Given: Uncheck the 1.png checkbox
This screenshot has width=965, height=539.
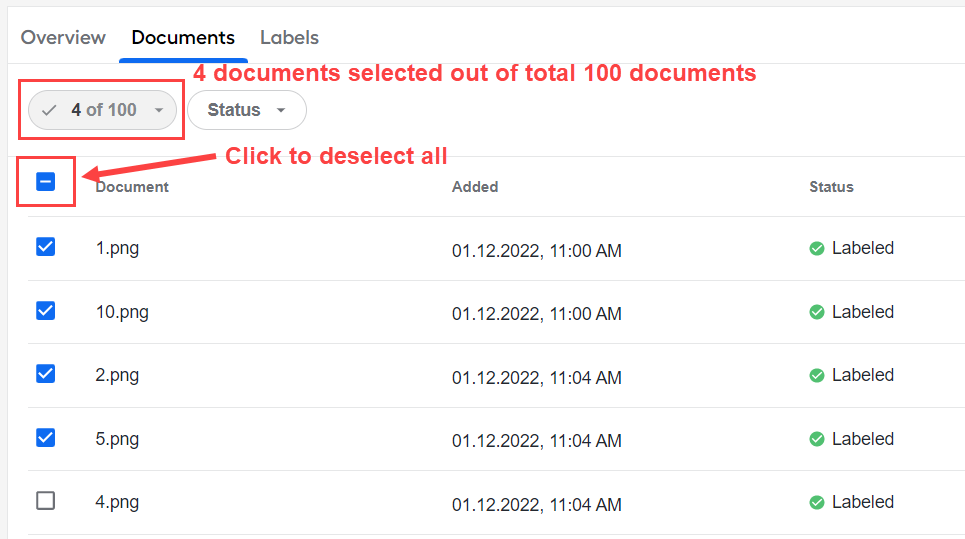Looking at the screenshot, I should (46, 247).
